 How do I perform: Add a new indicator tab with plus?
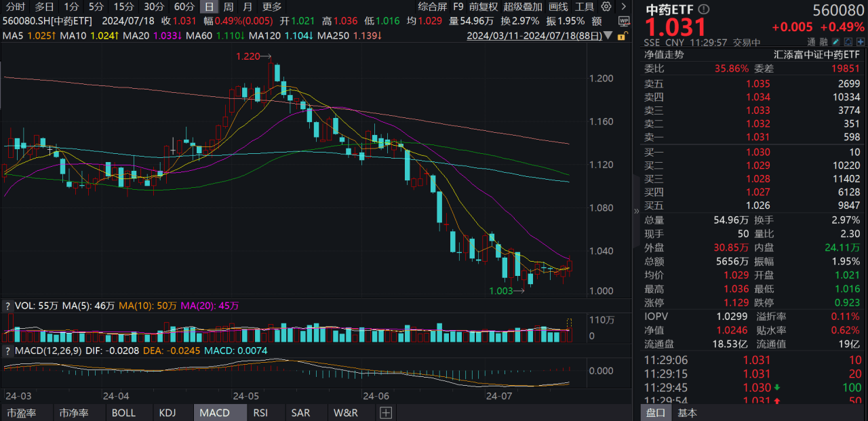386,412
